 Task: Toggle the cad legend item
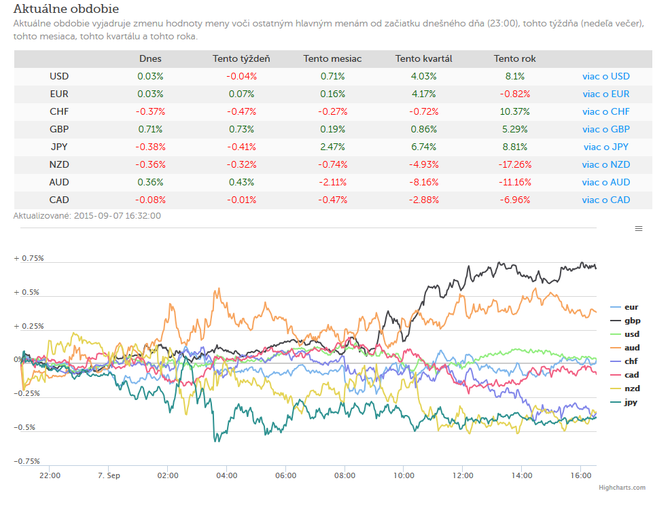coord(625,375)
